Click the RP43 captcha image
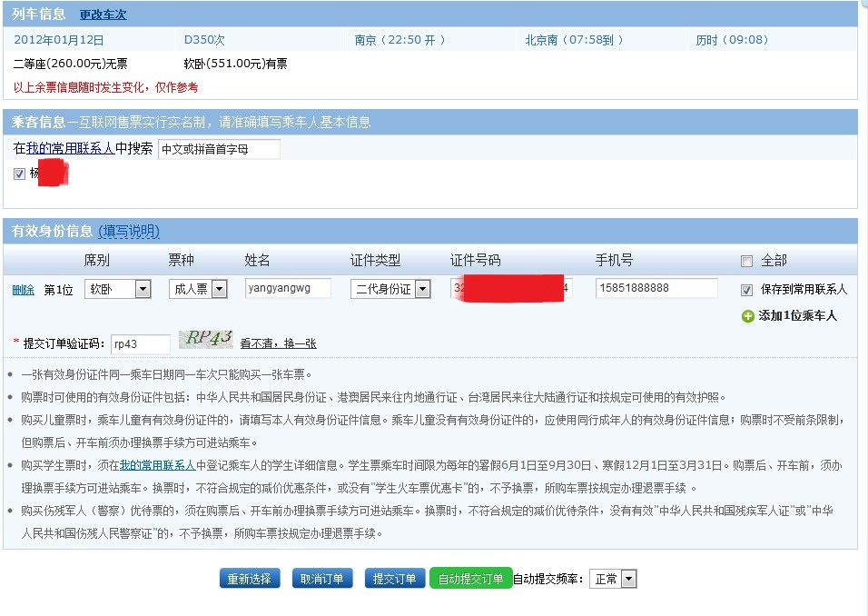This screenshot has width=868, height=616. click(206, 340)
